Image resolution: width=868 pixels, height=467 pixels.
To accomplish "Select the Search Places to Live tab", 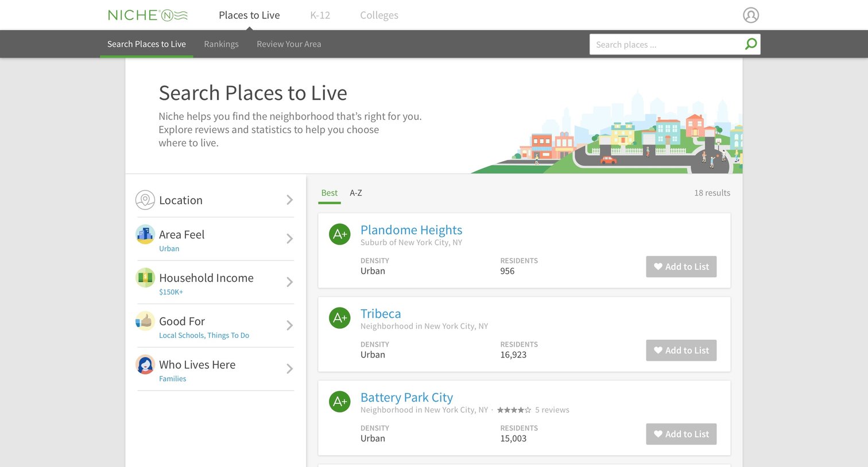I will [x=146, y=44].
